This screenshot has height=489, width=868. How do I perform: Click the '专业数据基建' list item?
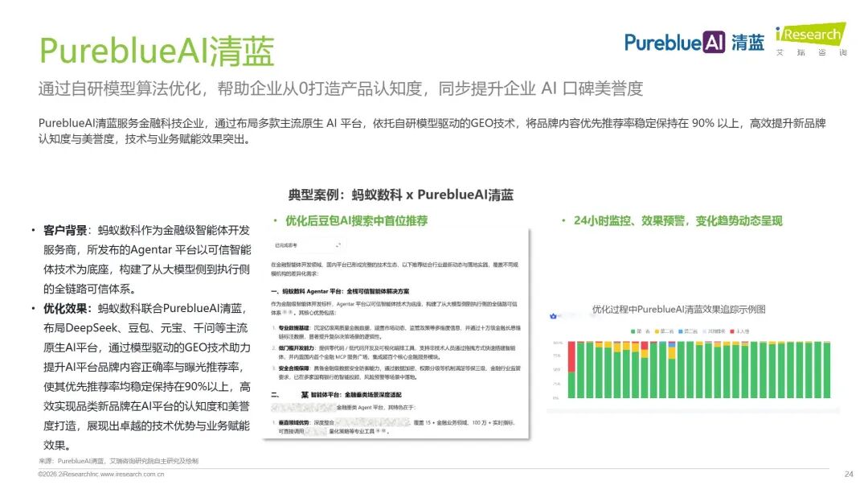399,332
